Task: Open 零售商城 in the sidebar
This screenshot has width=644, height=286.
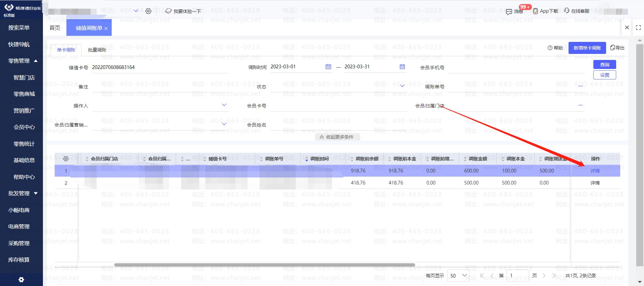Action: (24, 94)
